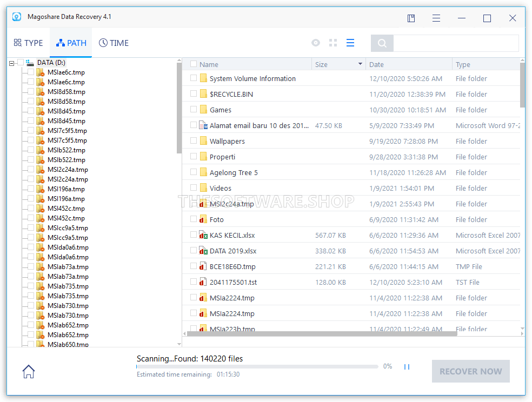Check the System Volume Information checkbox

pyautogui.click(x=194, y=78)
